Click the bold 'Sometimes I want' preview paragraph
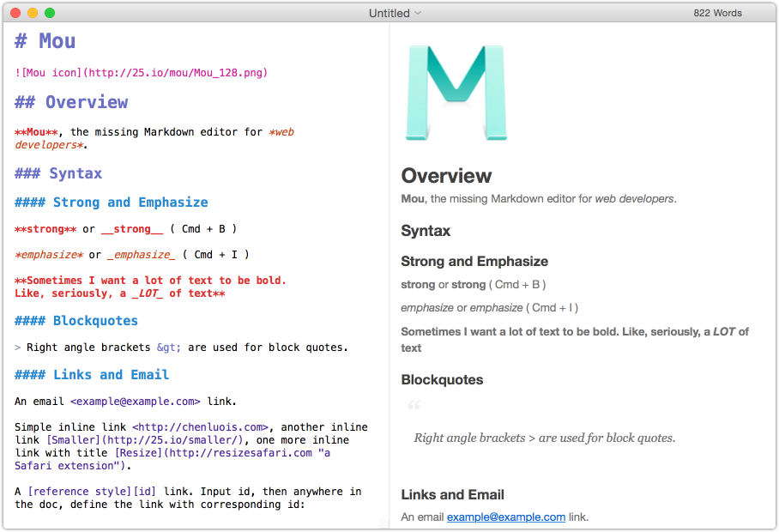The image size is (779, 532). (575, 340)
